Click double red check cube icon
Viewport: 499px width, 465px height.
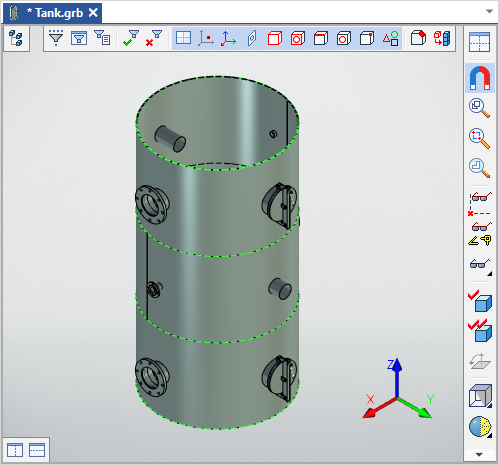480,330
